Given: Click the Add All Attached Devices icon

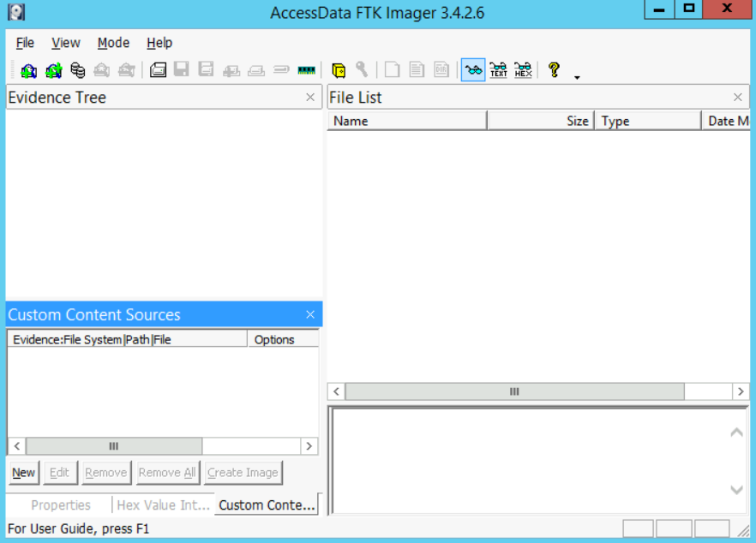Looking at the screenshot, I should pos(53,70).
